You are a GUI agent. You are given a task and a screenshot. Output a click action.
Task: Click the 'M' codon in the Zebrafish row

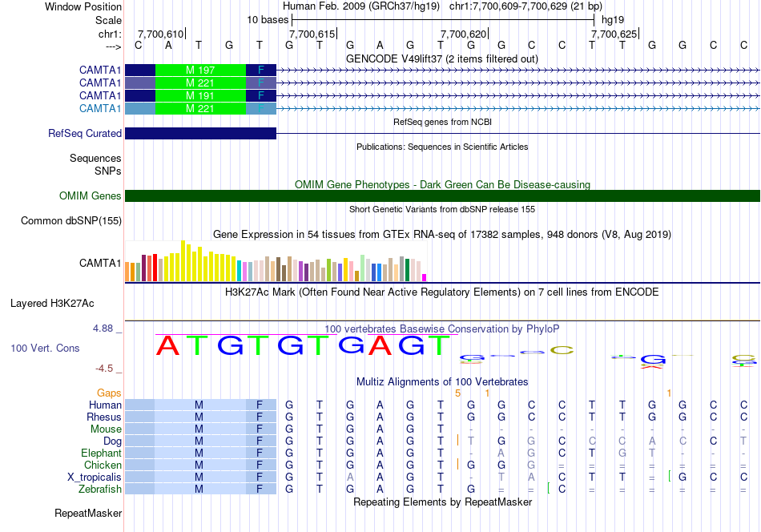click(199, 490)
